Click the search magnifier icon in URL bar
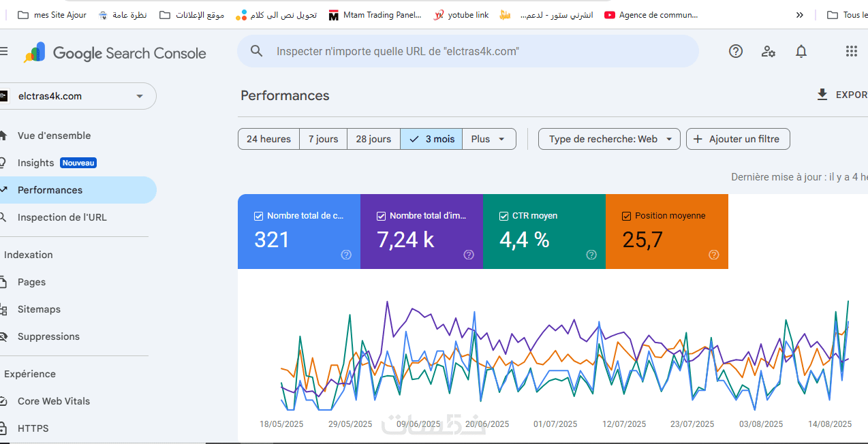 (x=257, y=51)
